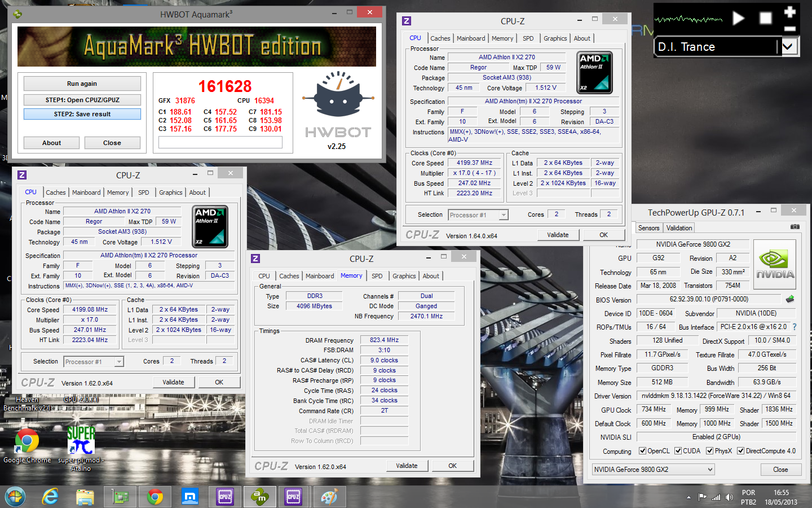Show hidden tray icons arrow
This screenshot has width=812, height=508.
[x=689, y=498]
